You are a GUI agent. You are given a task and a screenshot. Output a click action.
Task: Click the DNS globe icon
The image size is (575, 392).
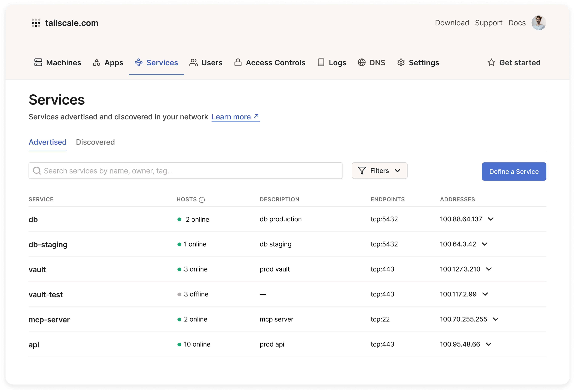(361, 62)
